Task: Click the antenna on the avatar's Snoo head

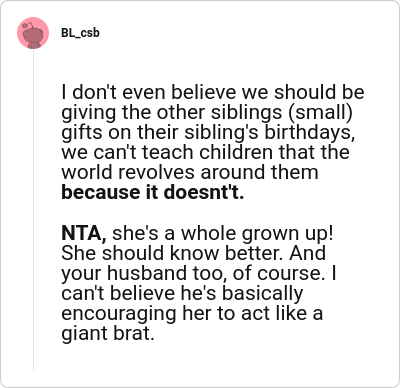Action: click(x=30, y=24)
